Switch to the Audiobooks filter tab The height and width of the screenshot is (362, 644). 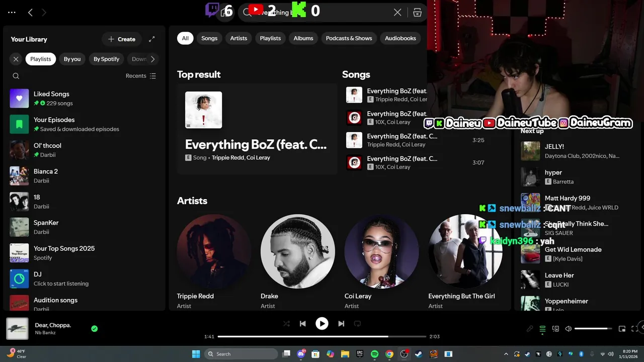point(400,38)
